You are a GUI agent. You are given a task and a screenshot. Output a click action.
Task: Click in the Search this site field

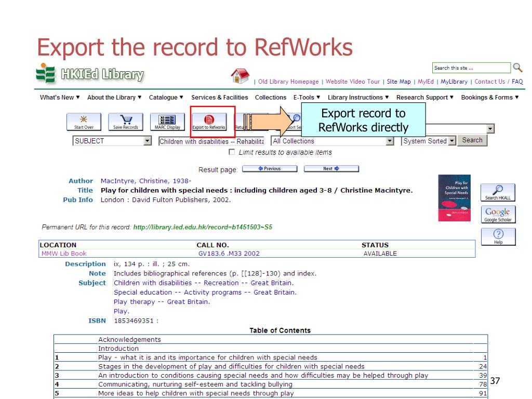[471, 68]
